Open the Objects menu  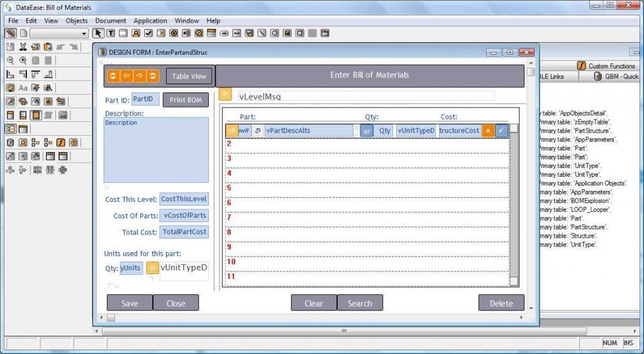pos(77,21)
